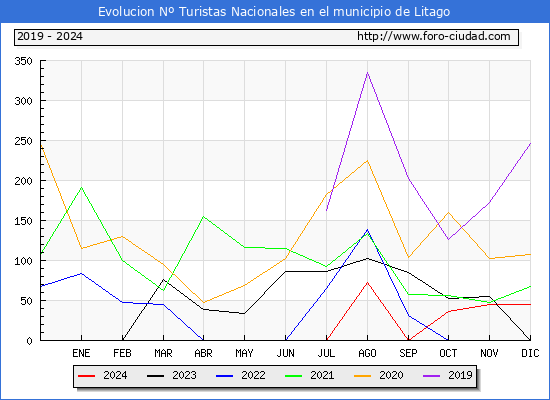Viewport: 550px width, 400px height.
Task: Click the purple 2019 endpoint at DIC
Action: pyautogui.click(x=530, y=144)
